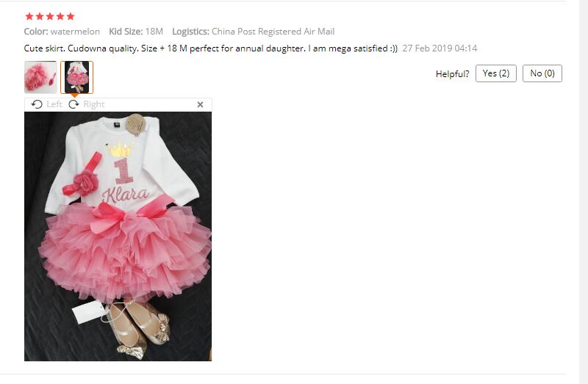Select the full outfit thumbnail
This screenshot has height=384, width=588.
77,77
